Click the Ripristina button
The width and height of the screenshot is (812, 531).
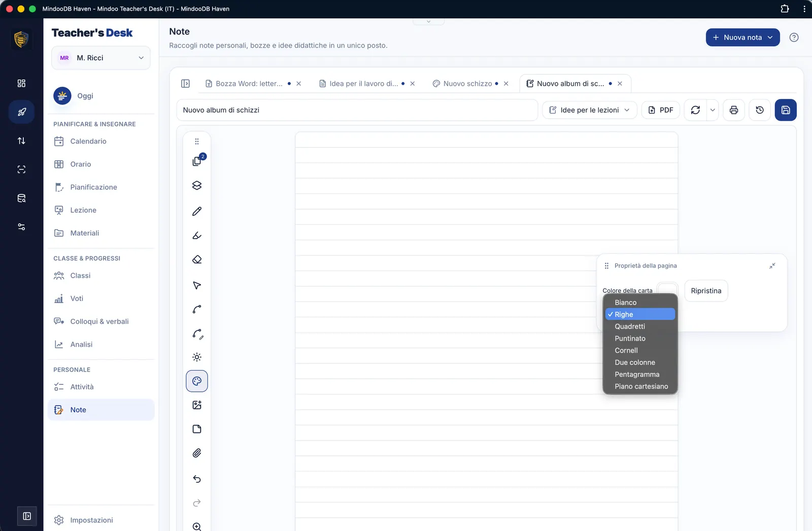click(x=706, y=291)
